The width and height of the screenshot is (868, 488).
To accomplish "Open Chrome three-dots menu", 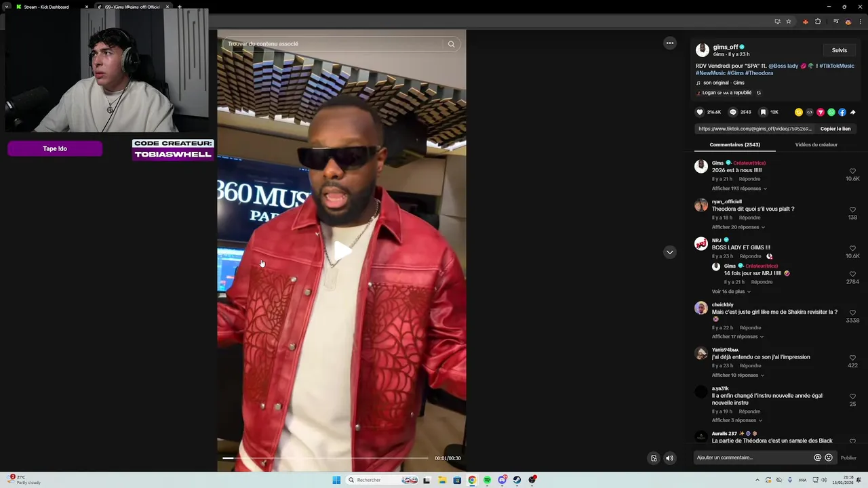I will (x=859, y=21).
